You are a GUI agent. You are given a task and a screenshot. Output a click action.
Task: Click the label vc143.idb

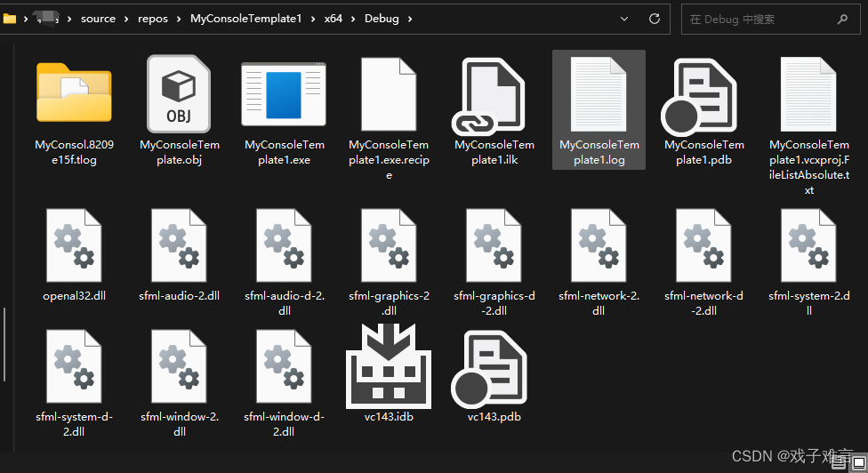point(389,417)
